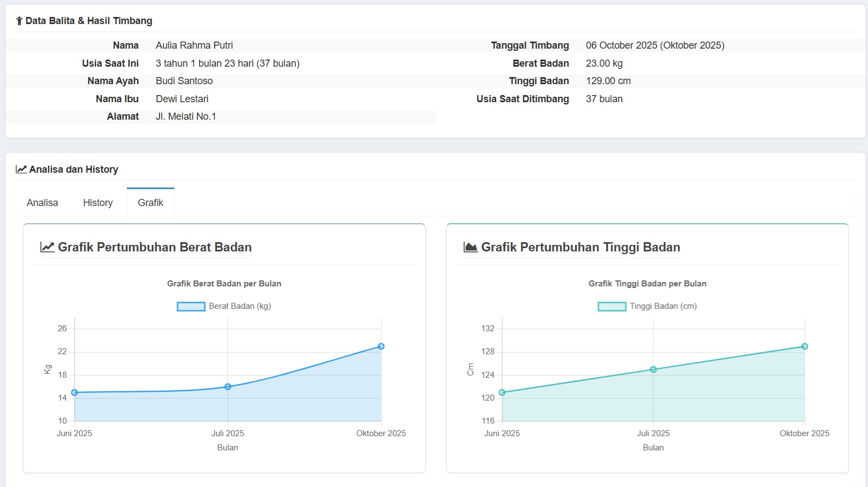The width and height of the screenshot is (868, 487).
Task: Select the Grafik tab
Action: 150,203
